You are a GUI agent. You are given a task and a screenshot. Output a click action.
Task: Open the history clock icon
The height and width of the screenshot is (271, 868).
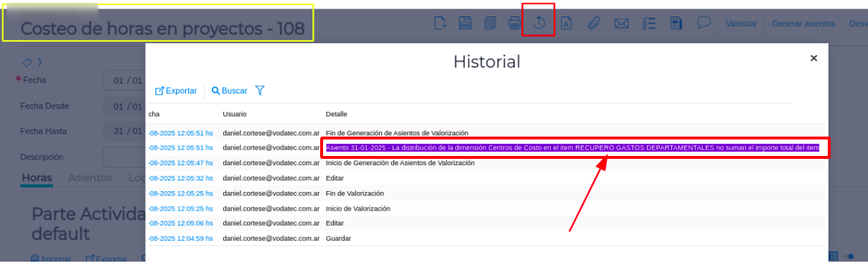point(539,23)
